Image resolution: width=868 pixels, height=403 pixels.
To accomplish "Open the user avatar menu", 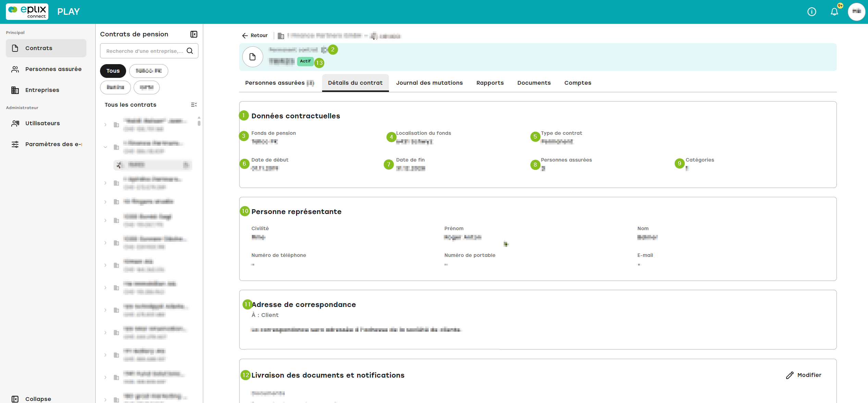I will click(856, 12).
